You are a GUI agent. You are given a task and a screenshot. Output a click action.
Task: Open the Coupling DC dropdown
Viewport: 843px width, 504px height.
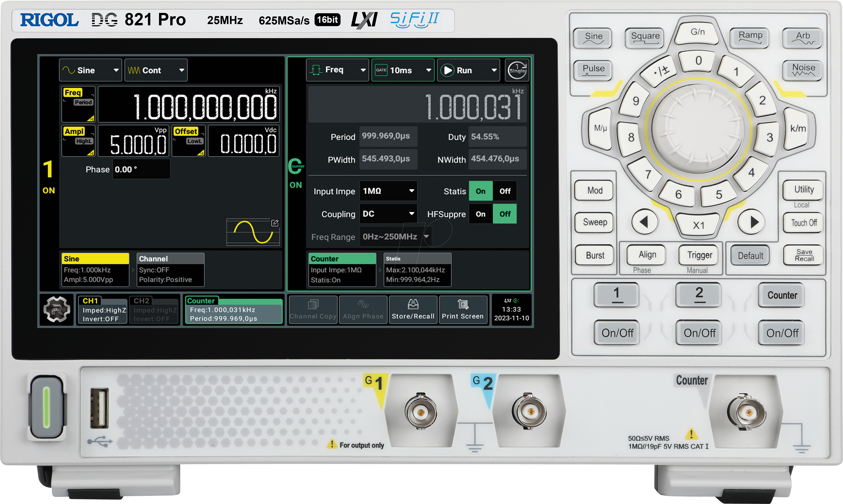(388, 214)
